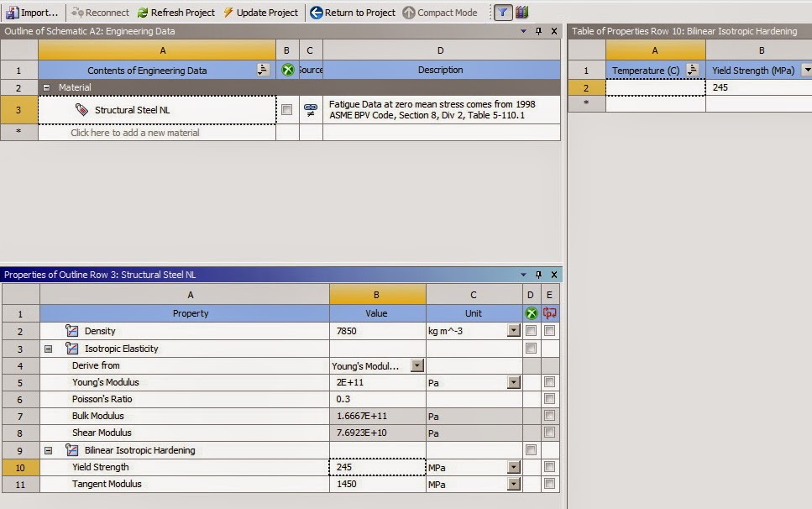812x509 pixels.
Task: Edit the Poisson's Ratio value 0.3
Action: pos(378,399)
